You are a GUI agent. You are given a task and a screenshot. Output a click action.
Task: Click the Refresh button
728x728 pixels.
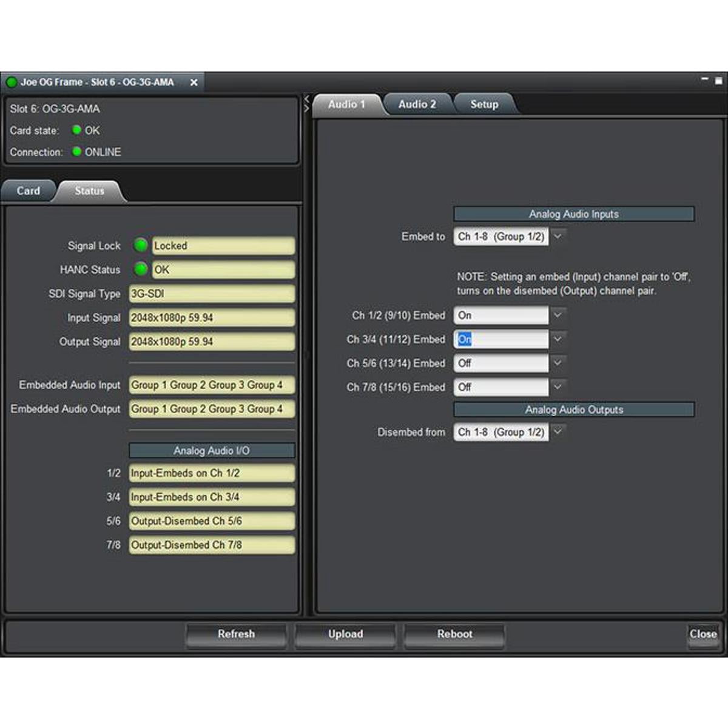click(236, 634)
